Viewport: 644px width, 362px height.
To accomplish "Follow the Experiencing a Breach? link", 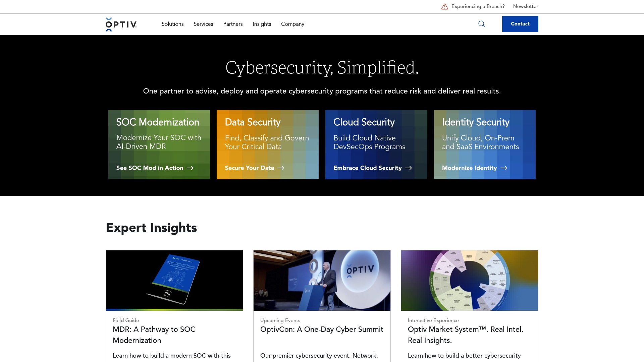I will pyautogui.click(x=478, y=6).
